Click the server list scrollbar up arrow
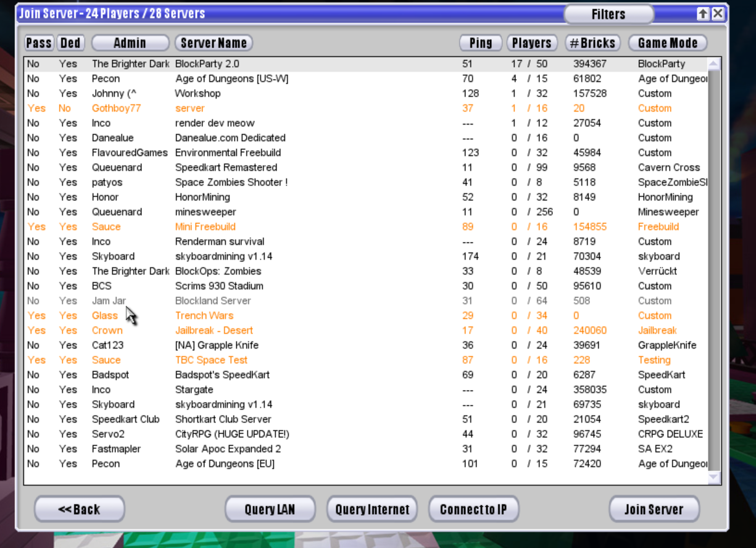Viewport: 756px width, 548px height. pos(714,64)
